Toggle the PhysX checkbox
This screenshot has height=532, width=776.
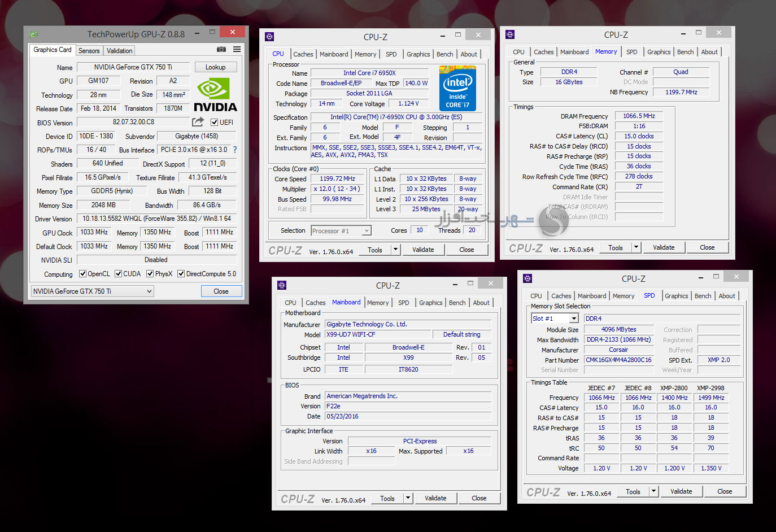click(150, 274)
